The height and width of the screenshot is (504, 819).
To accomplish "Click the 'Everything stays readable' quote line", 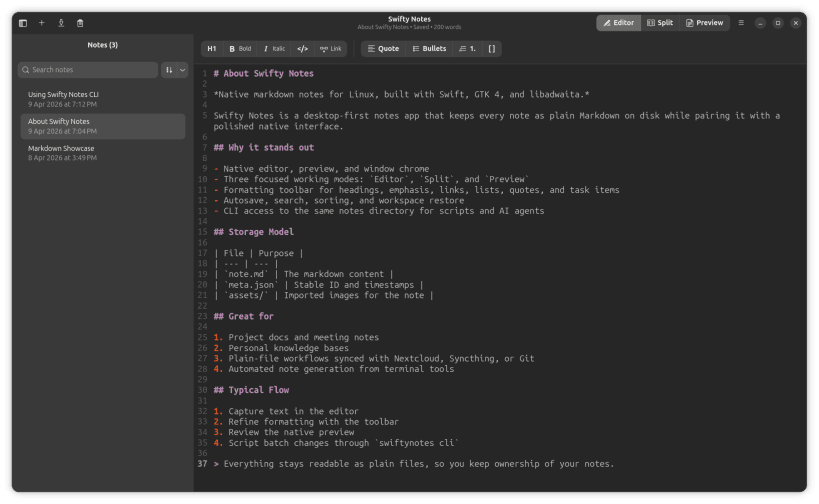I will [x=414, y=464].
